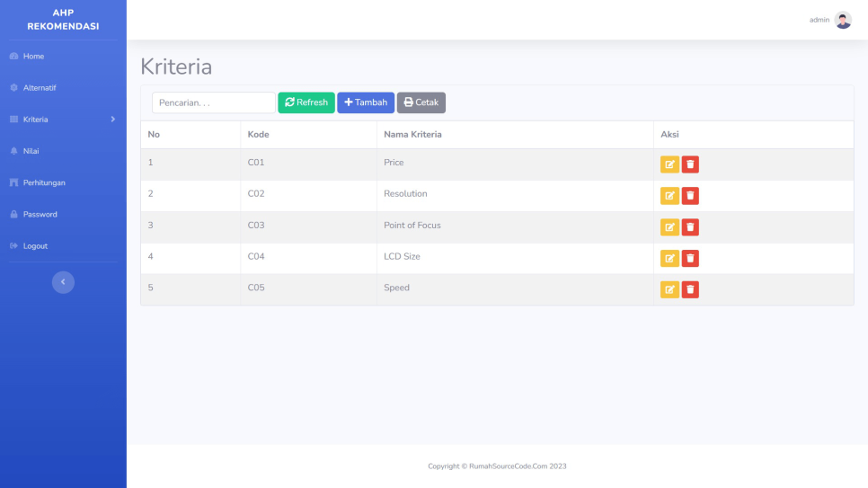Screen dimensions: 868x488
Task: Go to Home in sidebar
Action: 33,57
